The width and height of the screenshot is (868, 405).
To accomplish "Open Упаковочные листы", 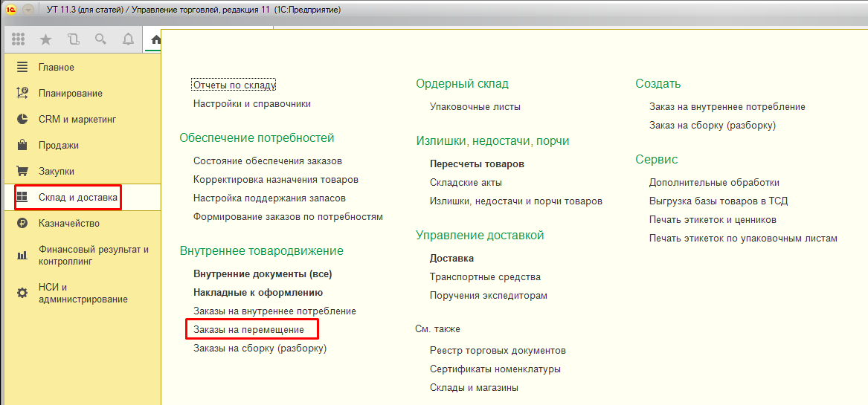I will click(x=475, y=107).
